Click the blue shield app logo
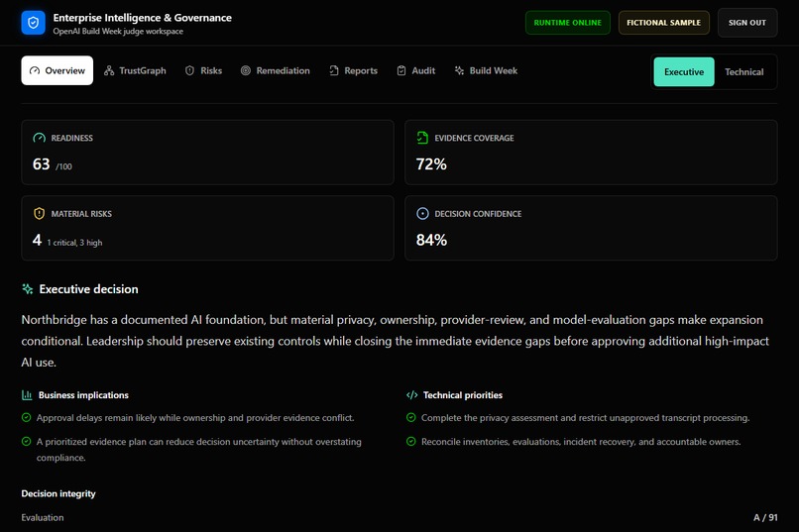Screen dimensions: 799x532 33,23
